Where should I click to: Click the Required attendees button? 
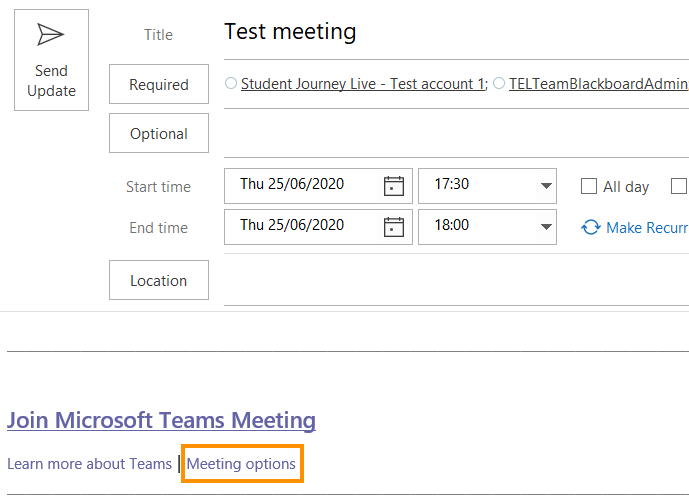pyautogui.click(x=159, y=85)
